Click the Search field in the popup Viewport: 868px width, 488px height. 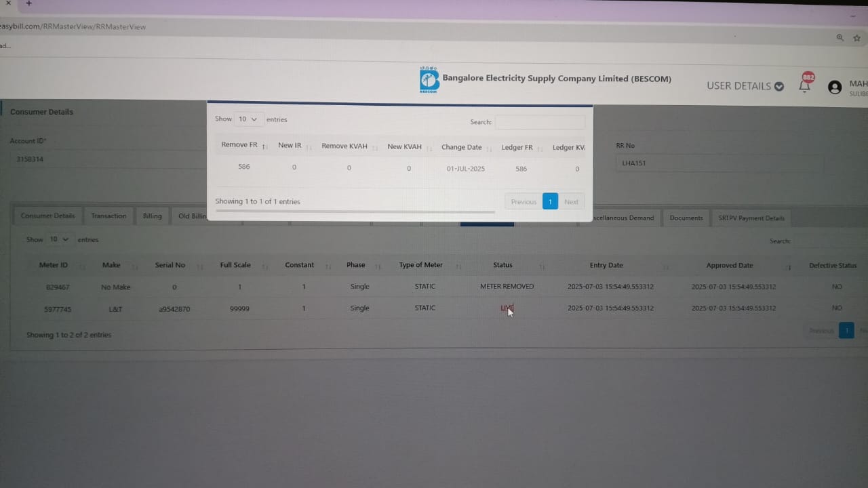coord(540,122)
